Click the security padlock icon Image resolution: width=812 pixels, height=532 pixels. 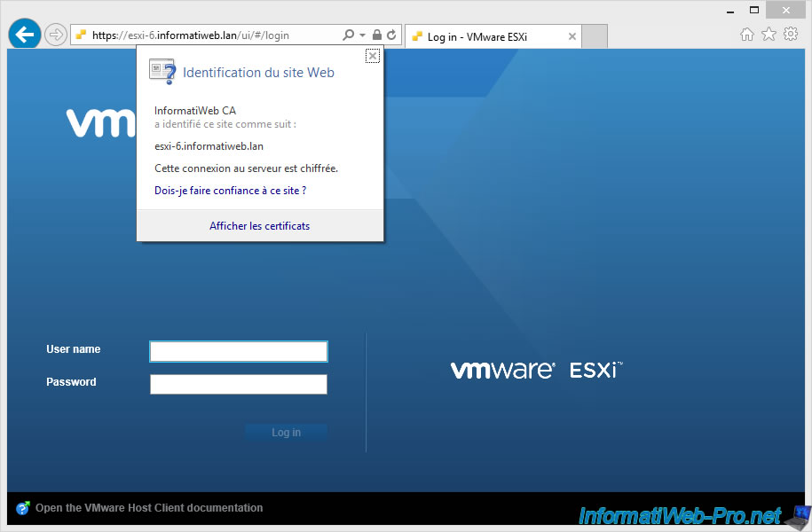click(377, 35)
